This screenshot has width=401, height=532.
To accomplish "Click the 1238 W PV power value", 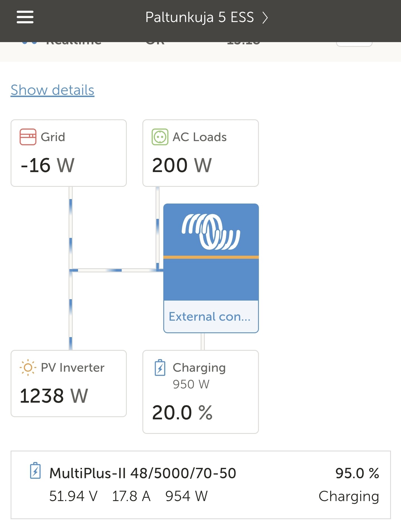I will pos(54,396).
